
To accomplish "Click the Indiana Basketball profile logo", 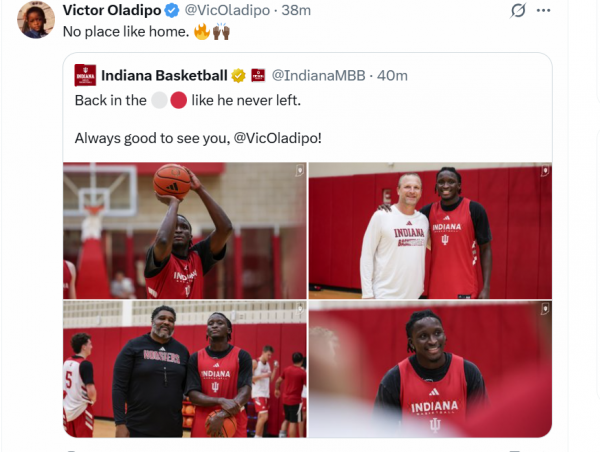I will [x=85, y=75].
